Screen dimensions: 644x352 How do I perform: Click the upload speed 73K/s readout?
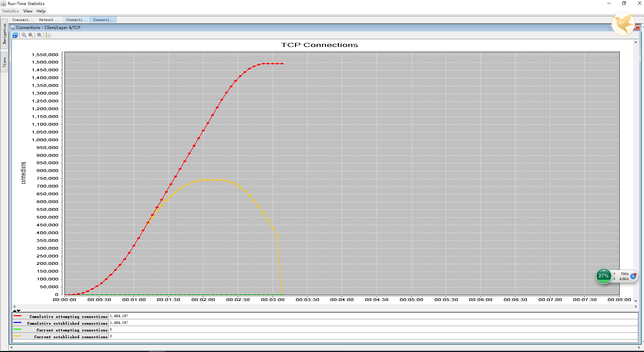tap(624, 274)
